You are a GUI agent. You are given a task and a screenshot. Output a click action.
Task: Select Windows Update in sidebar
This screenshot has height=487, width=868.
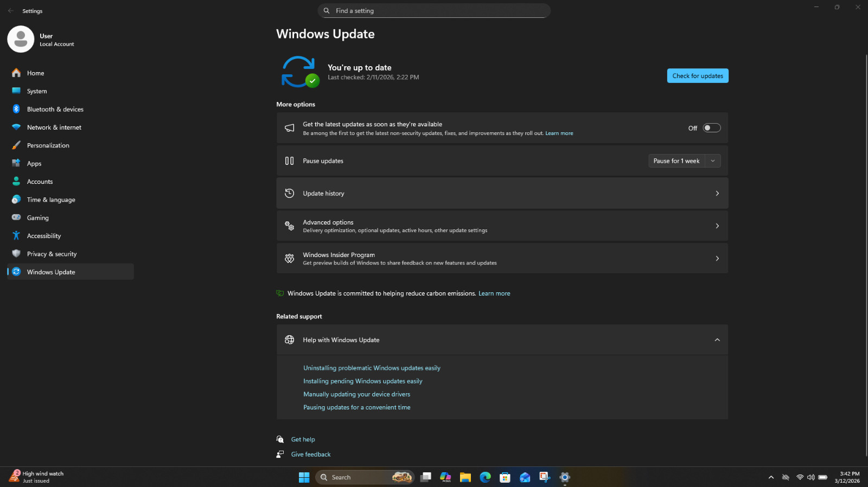click(71, 272)
